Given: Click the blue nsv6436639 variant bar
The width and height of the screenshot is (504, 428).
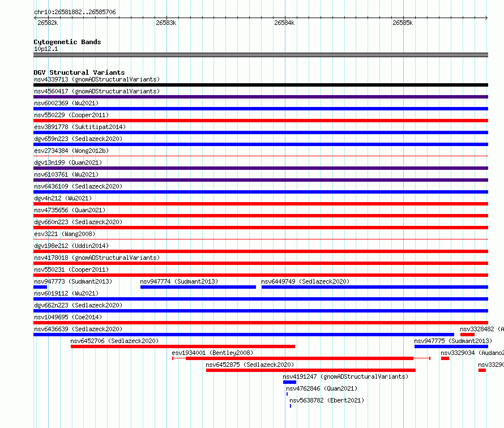Looking at the screenshot, I should (x=244, y=335).
